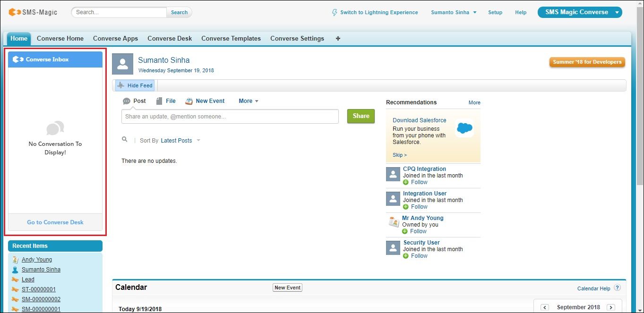The width and height of the screenshot is (644, 313).
Task: Click Lead icon in Recent Items
Action: 15,279
